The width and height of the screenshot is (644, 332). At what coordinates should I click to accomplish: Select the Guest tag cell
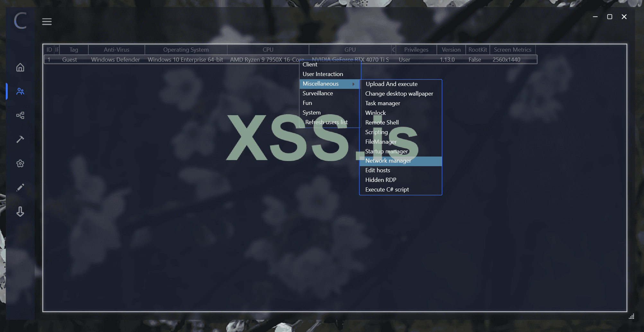coord(70,60)
